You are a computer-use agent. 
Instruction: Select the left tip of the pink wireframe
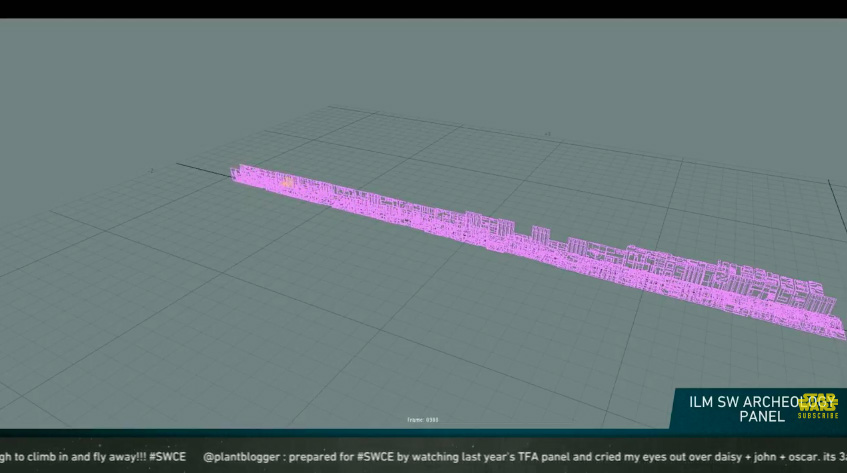point(236,173)
